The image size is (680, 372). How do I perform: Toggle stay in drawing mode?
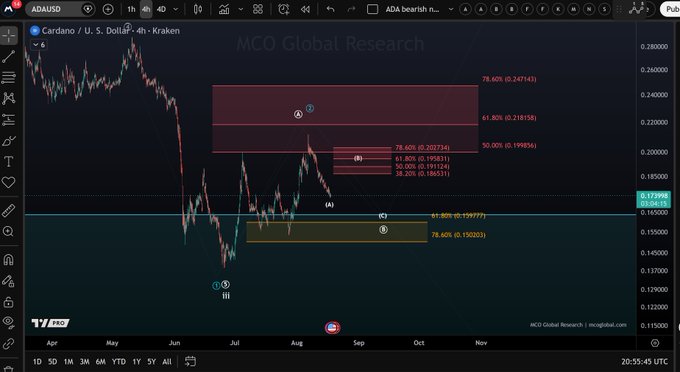pos(9,281)
